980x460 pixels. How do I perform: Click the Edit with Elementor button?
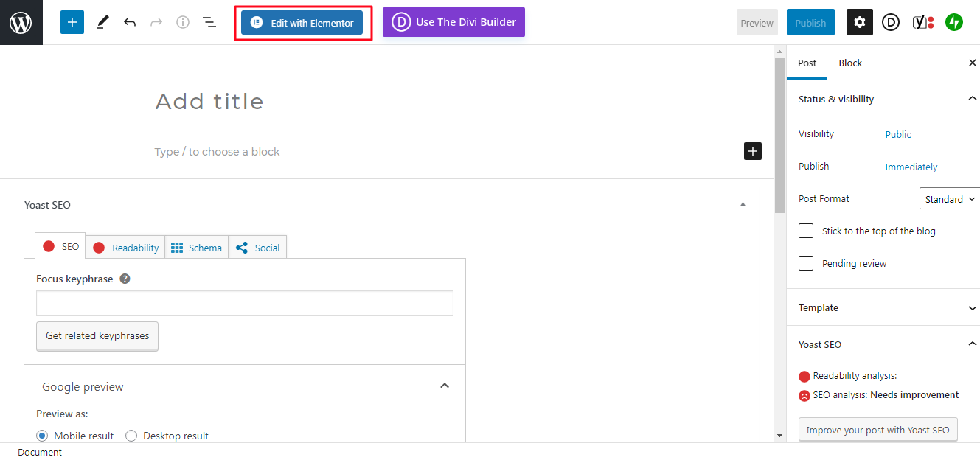click(x=301, y=23)
